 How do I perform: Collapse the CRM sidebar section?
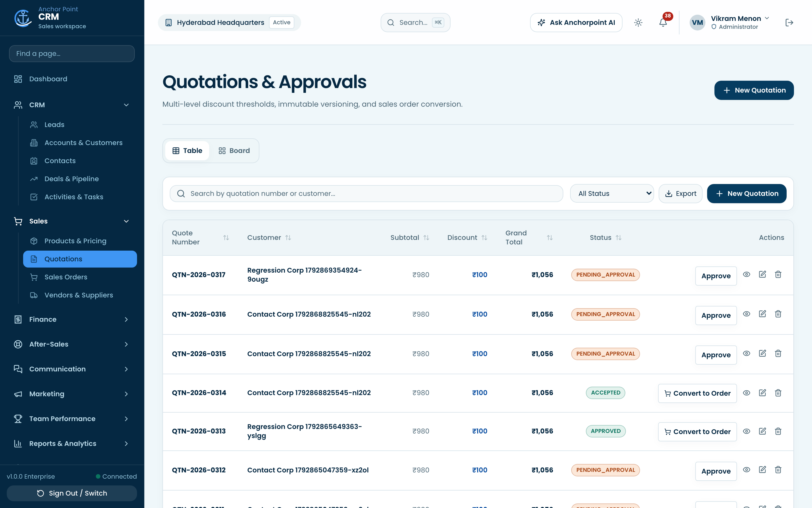[72, 105]
